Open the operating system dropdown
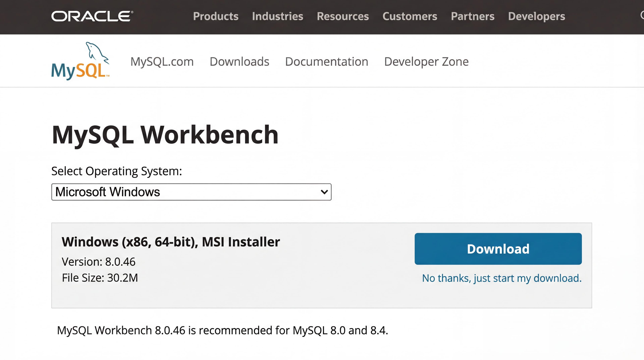Viewport: 644px width, 360px height. pos(191,192)
